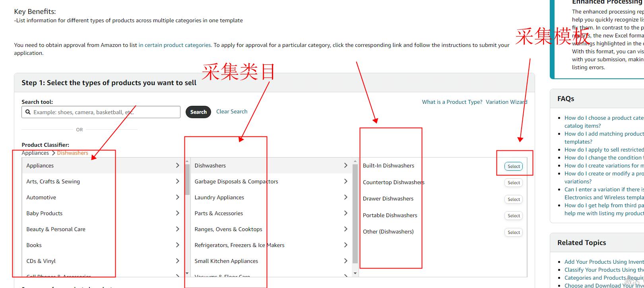This screenshot has height=288, width=644.
Task: Click Select for Built-In Dishwashers
Action: tap(514, 166)
